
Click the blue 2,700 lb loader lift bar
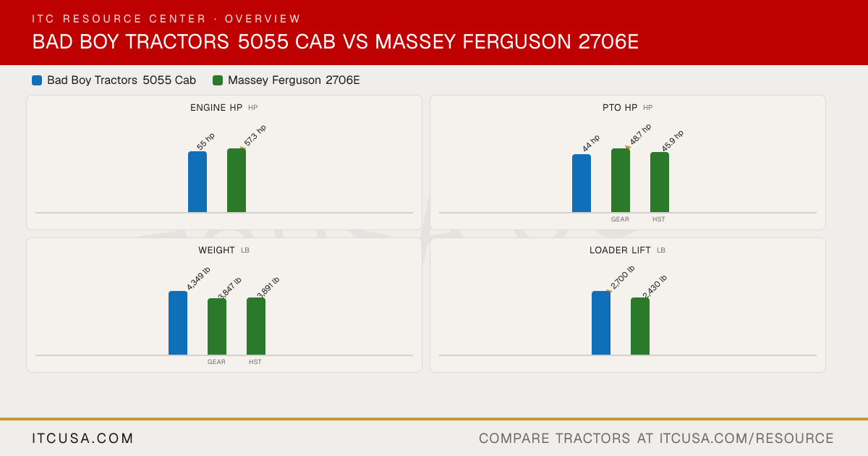pos(601,323)
